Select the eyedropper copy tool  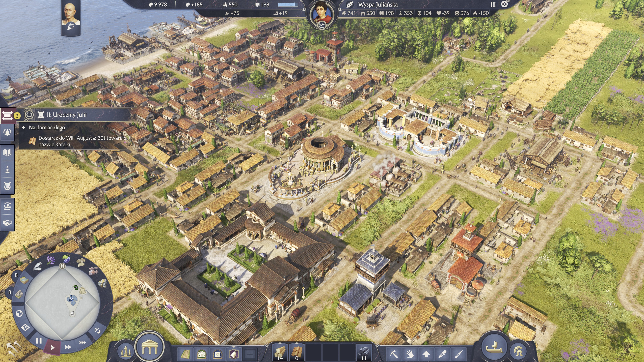[x=443, y=354]
